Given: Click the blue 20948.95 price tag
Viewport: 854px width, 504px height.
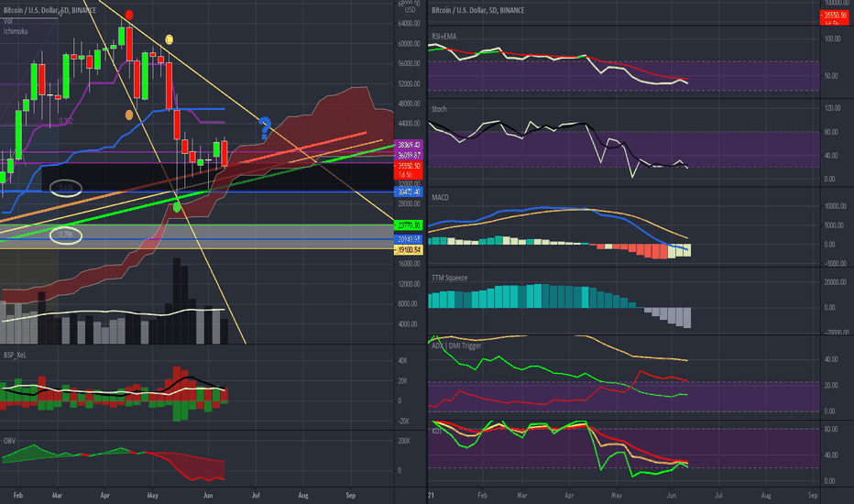Looking at the screenshot, I should [x=409, y=239].
